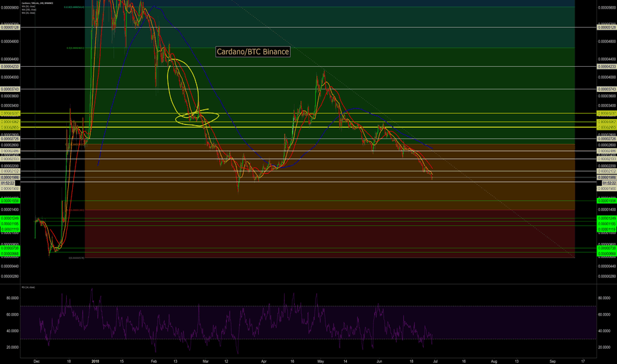The height and width of the screenshot is (364, 617).
Task: Click the 0.00000440 tick on left price scale
Action: click(x=10, y=267)
